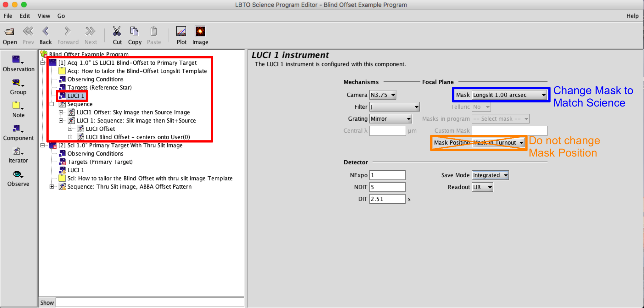The height and width of the screenshot is (308, 644).
Task: Select LUCI Blind Offset - centers onto User(0)
Action: 138,137
